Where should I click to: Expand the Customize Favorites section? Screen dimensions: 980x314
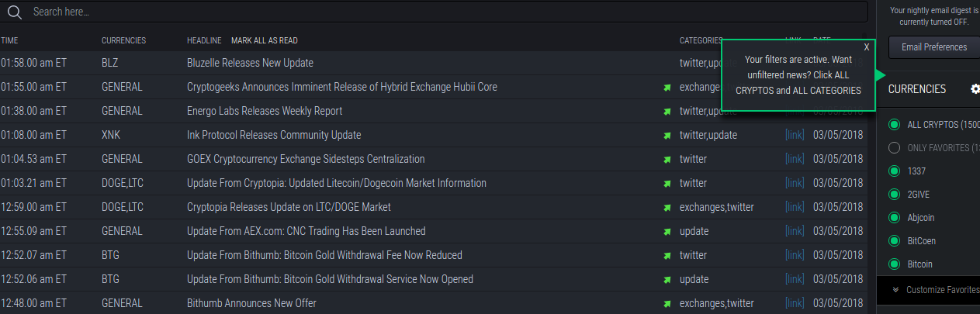coord(936,290)
